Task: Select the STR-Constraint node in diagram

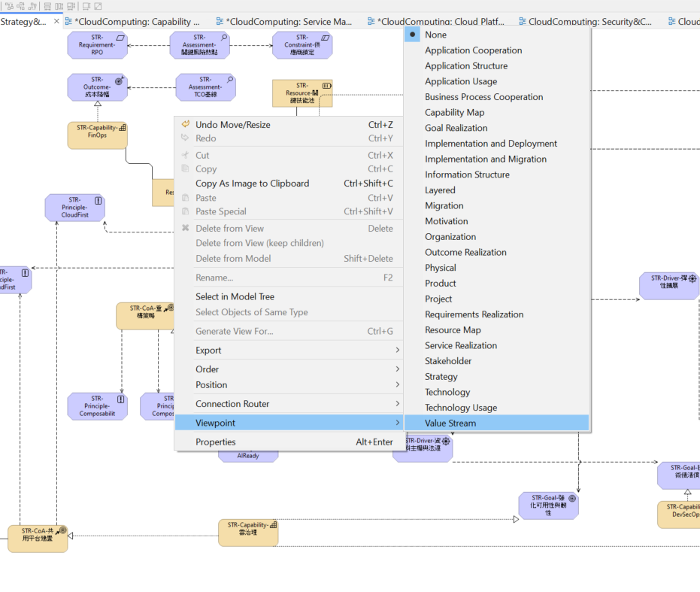Action: [302, 45]
